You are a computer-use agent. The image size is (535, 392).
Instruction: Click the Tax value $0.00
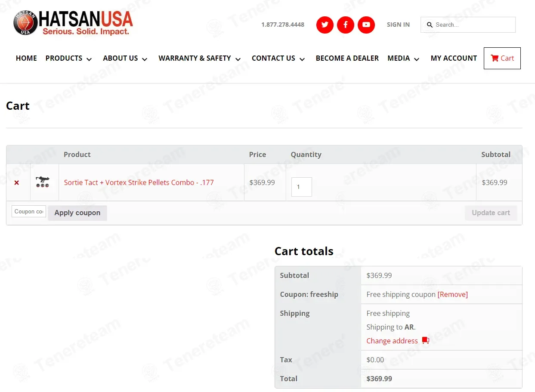point(375,360)
